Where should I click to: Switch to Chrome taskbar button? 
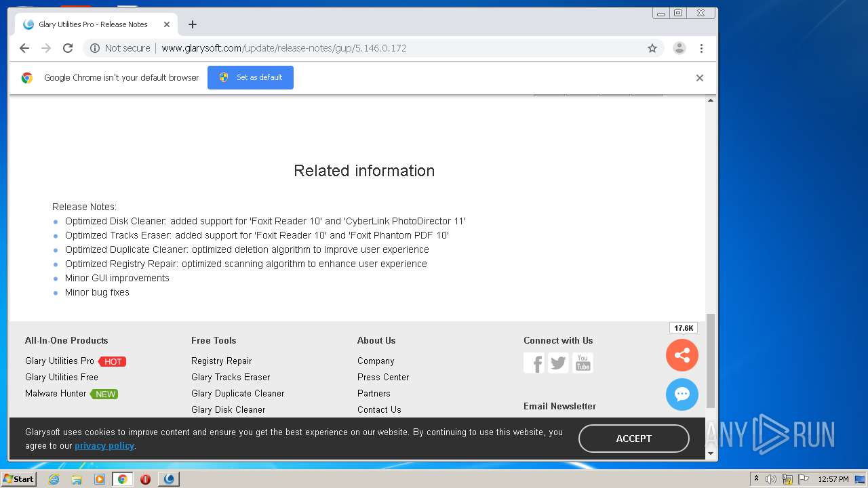(x=122, y=479)
